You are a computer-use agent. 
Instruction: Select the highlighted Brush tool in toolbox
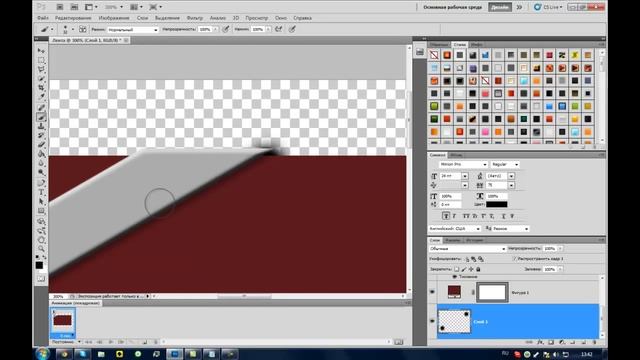pos(41,117)
